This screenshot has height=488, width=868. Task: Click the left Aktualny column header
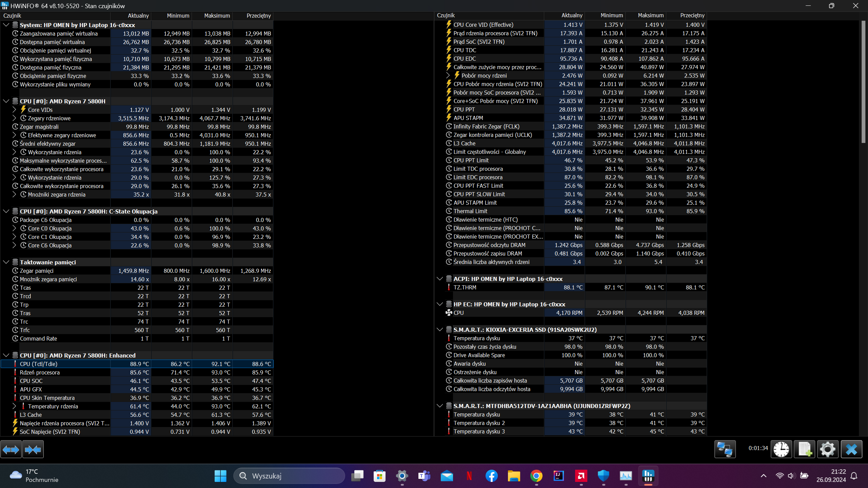(131, 16)
